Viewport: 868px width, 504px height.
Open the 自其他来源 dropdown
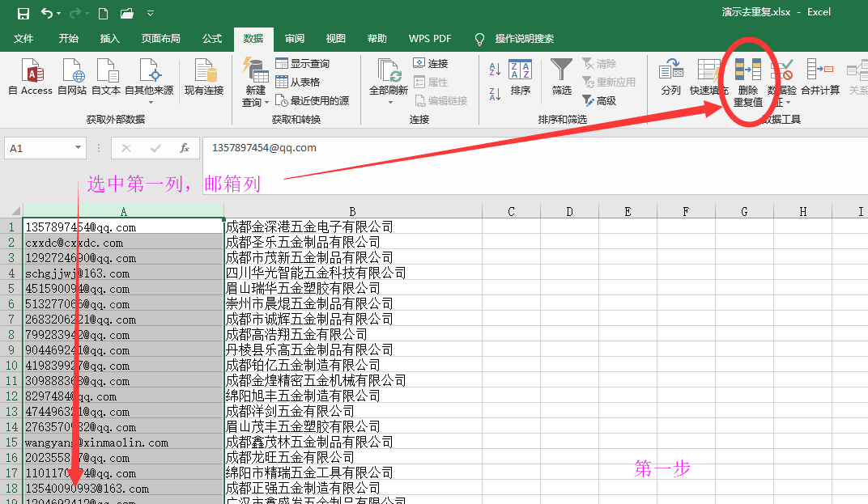(x=150, y=81)
